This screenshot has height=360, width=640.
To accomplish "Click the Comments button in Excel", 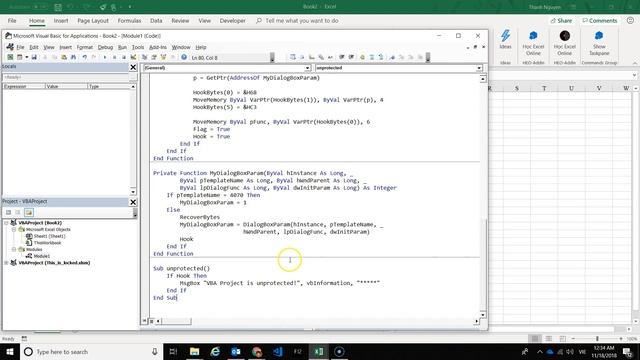I will coord(600,21).
